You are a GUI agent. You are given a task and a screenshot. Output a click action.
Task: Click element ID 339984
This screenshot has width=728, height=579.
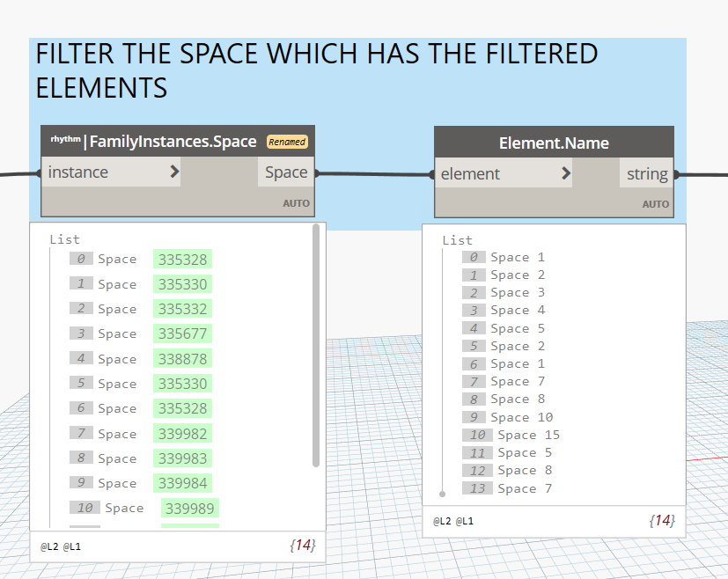[x=182, y=483]
